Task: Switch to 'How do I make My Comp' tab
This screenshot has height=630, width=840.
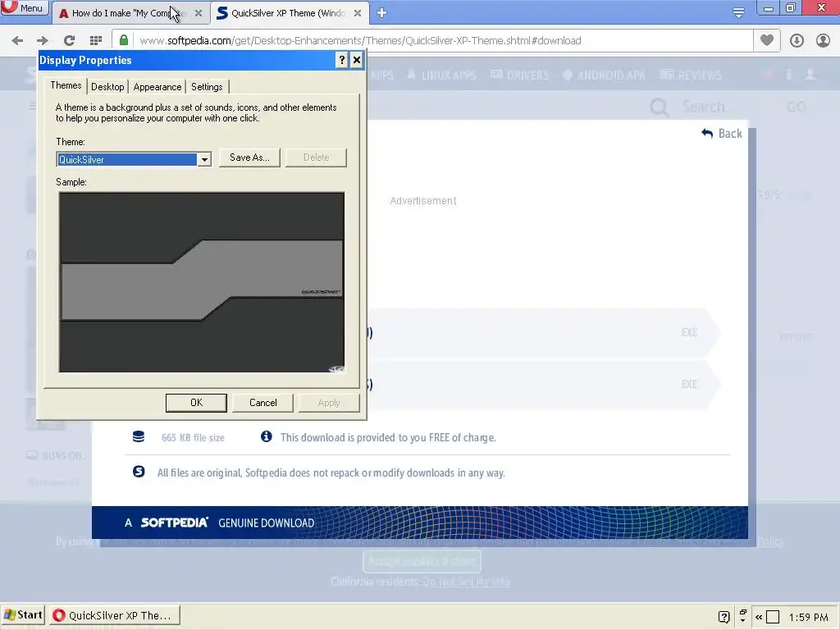Action: coord(130,13)
